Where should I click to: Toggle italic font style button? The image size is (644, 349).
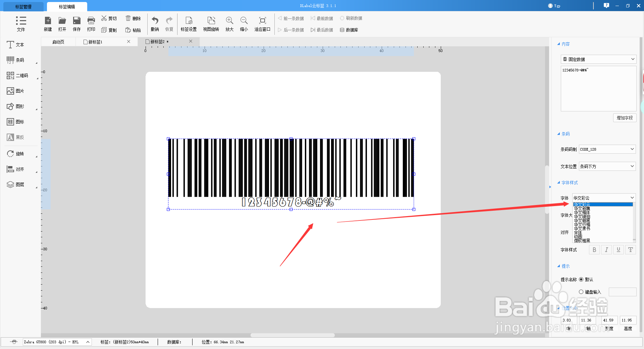[x=606, y=250]
